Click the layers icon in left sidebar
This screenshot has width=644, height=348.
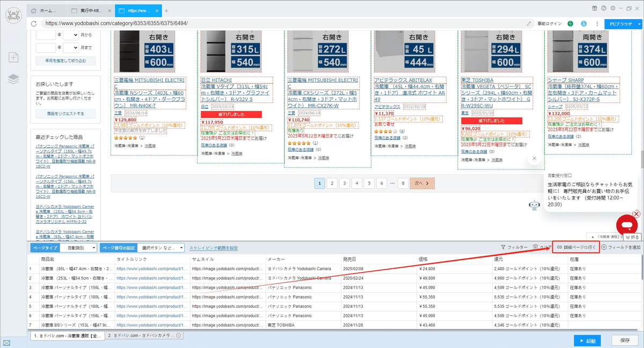click(x=13, y=79)
